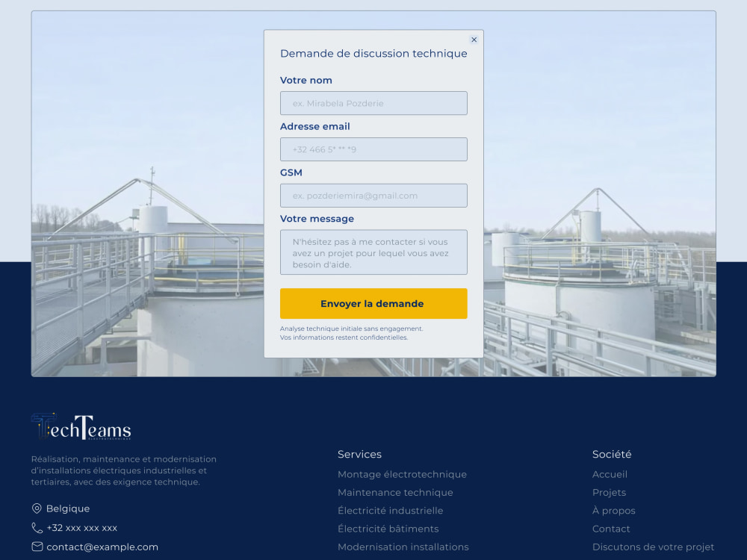The width and height of the screenshot is (747, 560).
Task: Click the GSM input field
Action: click(x=373, y=196)
